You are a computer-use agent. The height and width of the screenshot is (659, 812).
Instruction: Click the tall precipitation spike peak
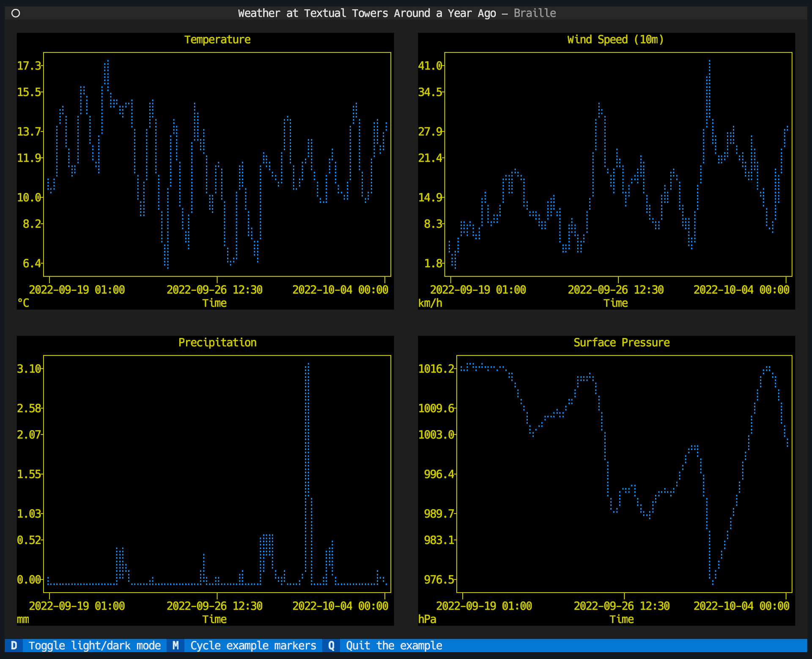(x=307, y=365)
